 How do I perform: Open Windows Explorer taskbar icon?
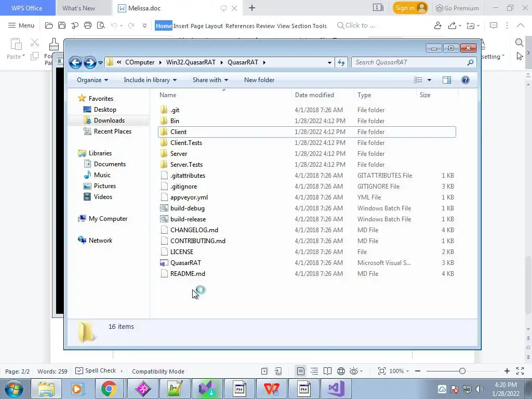(x=46, y=389)
